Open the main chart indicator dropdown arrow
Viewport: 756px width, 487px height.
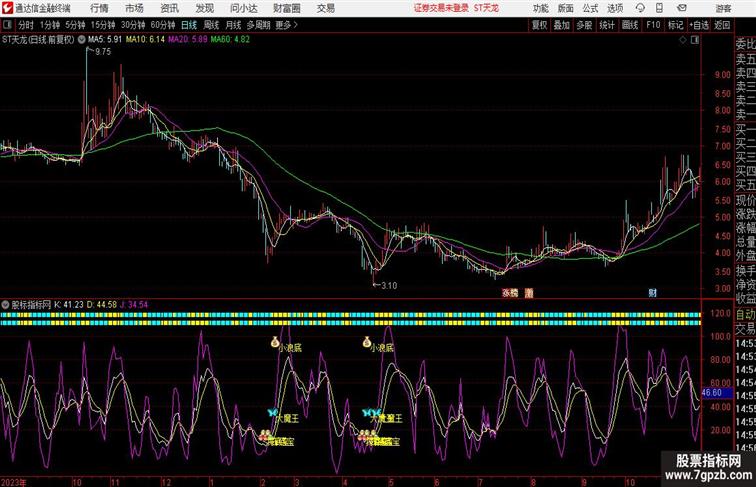click(x=81, y=40)
